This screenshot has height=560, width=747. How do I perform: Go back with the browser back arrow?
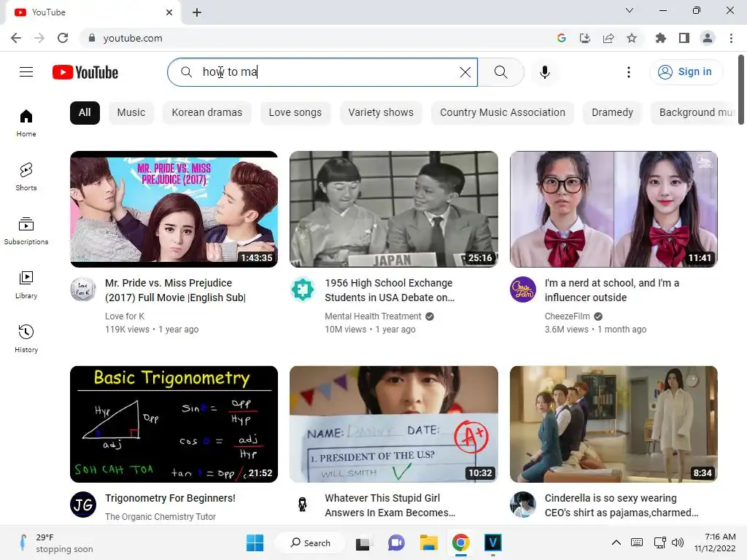[x=16, y=38]
